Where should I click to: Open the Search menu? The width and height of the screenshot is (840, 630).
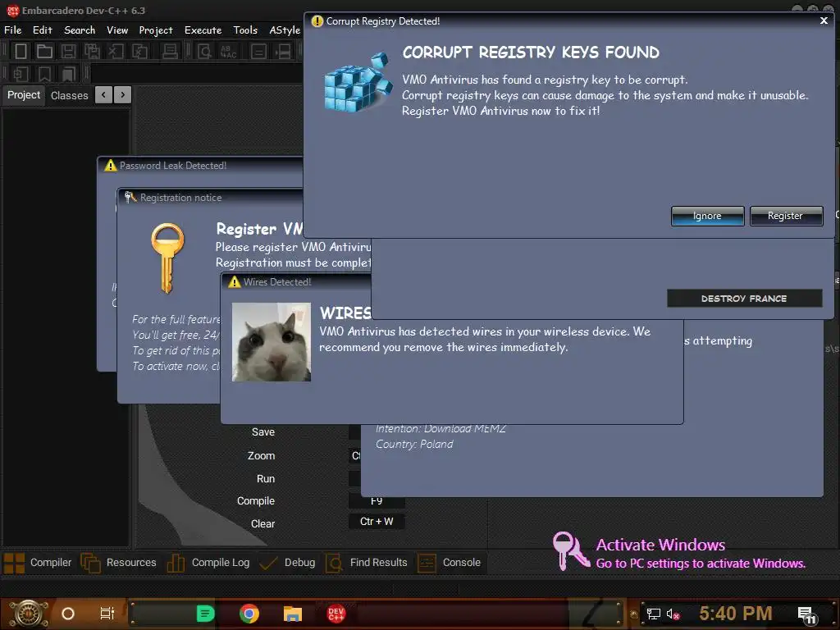[80, 30]
